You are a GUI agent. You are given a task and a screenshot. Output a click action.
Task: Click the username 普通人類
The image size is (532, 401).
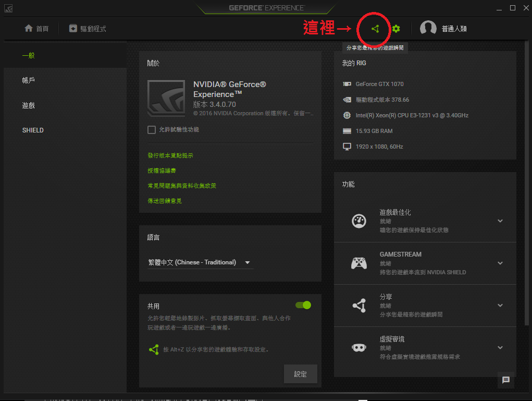coord(454,29)
